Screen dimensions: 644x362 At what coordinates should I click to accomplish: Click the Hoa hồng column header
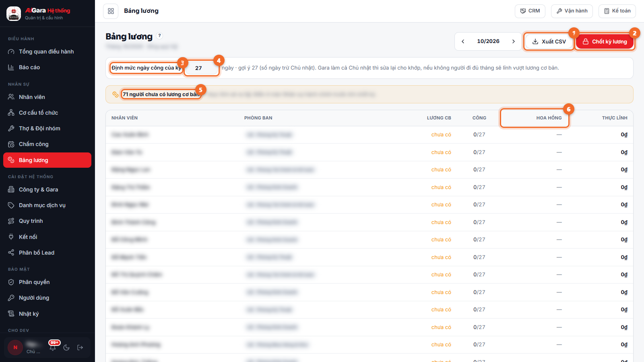[x=549, y=118]
